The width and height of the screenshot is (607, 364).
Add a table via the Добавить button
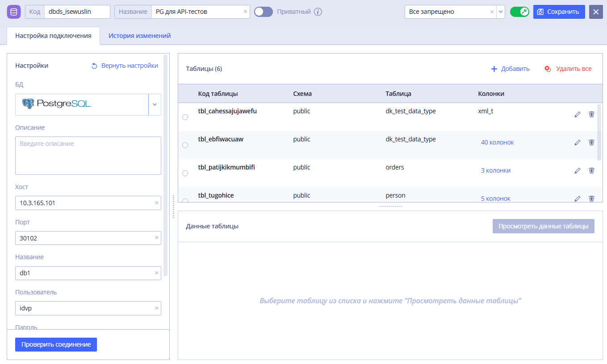510,69
